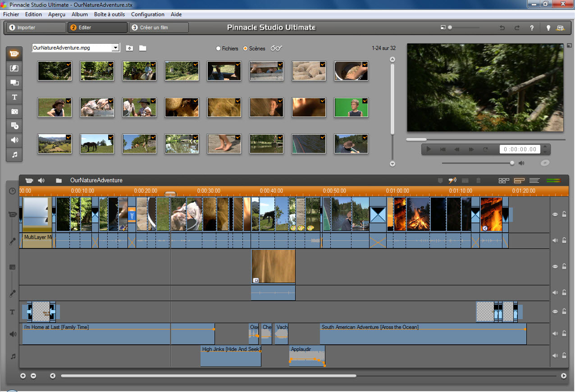Open help with the question mark icon

532,28
